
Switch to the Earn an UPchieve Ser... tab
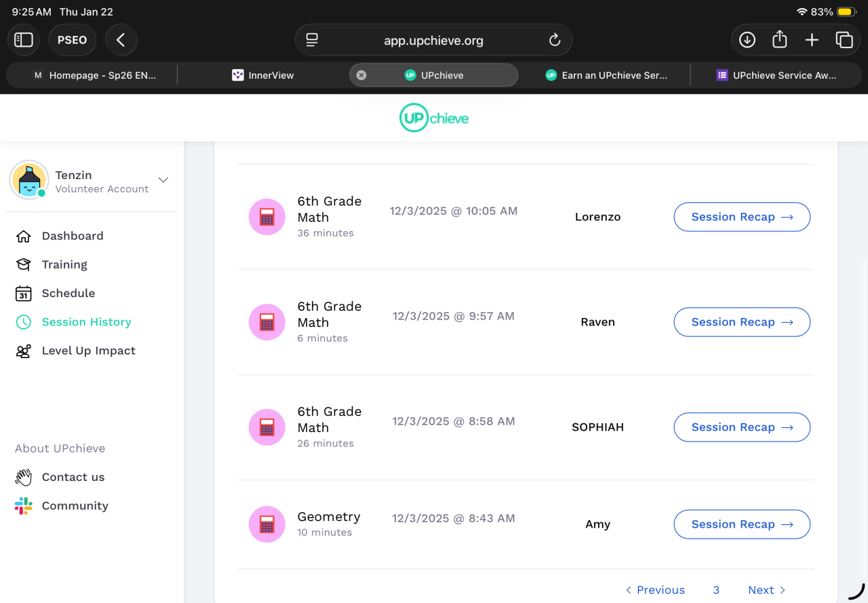coord(606,75)
